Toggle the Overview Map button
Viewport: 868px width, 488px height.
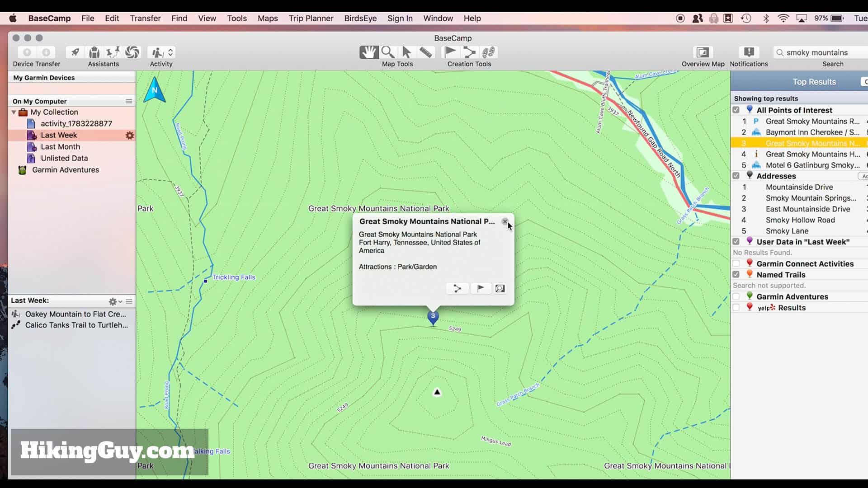703,52
